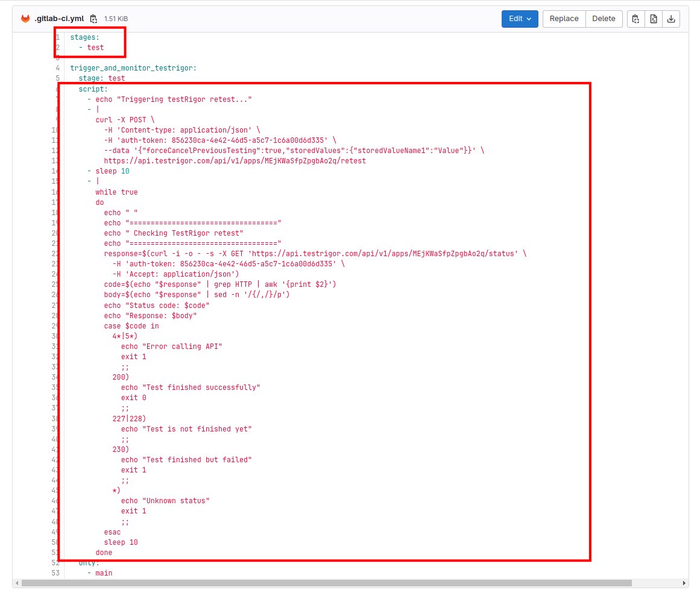Viewport: 700px width, 593px height.
Task: Click the 1.51 KiB file size label
Action: 116,19
